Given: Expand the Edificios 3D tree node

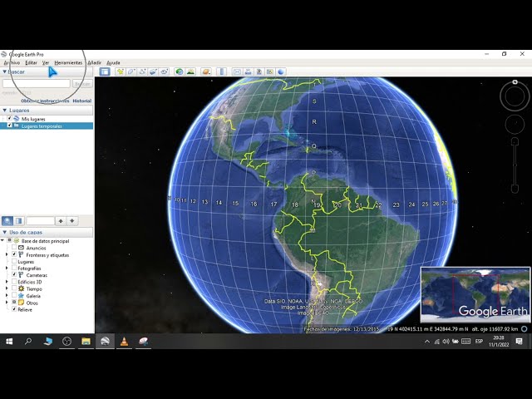Looking at the screenshot, I should [7, 282].
